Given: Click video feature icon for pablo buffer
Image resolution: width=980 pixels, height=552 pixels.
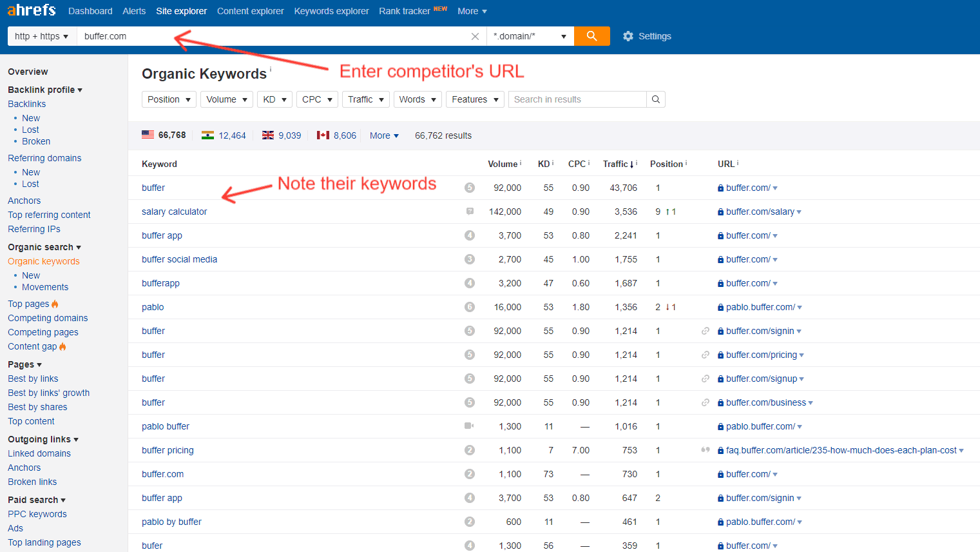Looking at the screenshot, I should pos(469,426).
